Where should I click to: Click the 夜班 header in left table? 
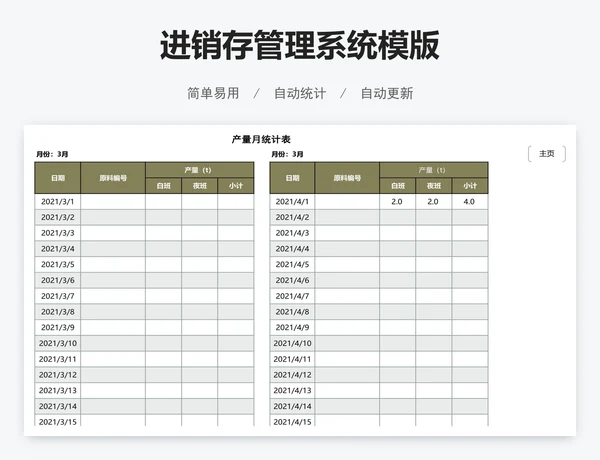click(199, 186)
